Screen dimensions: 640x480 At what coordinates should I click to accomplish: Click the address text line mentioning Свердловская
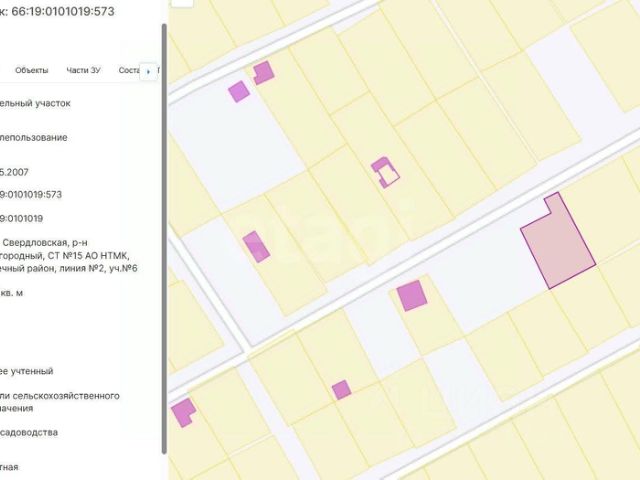click(x=45, y=243)
